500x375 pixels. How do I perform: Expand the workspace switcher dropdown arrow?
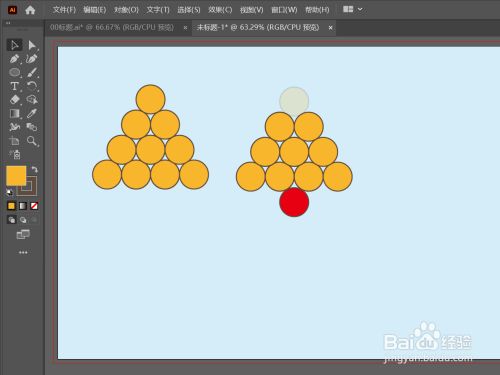360,9
